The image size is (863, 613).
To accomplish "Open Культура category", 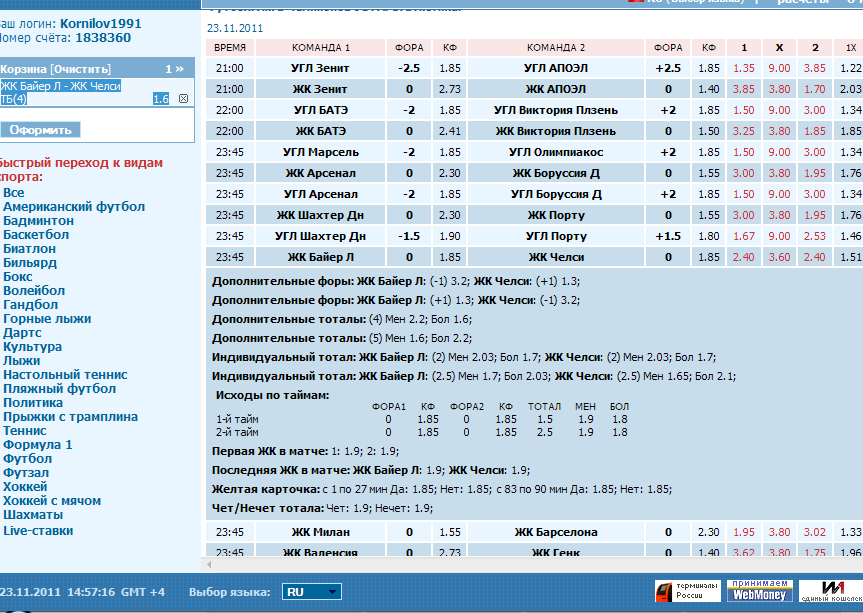I will [x=32, y=347].
